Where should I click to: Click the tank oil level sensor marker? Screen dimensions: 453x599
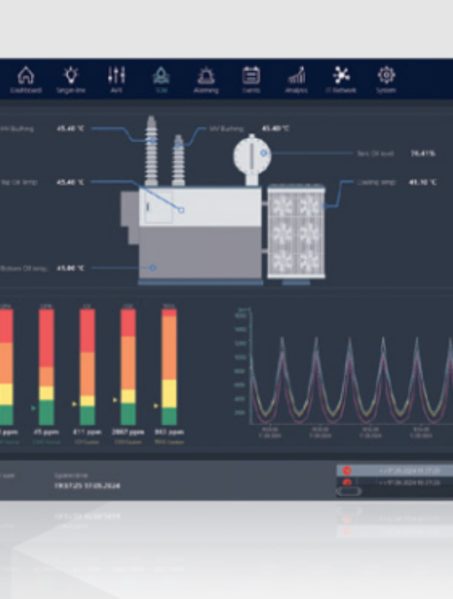264,153
